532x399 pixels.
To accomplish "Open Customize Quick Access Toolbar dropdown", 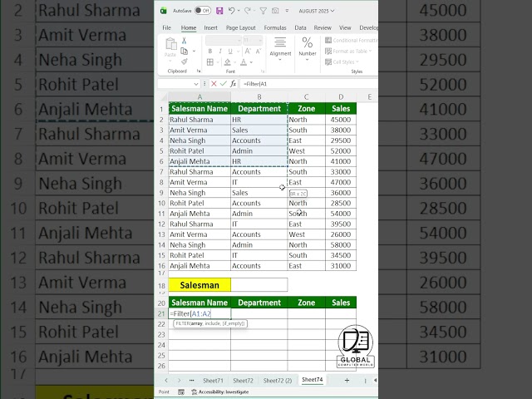I will pos(287,11).
